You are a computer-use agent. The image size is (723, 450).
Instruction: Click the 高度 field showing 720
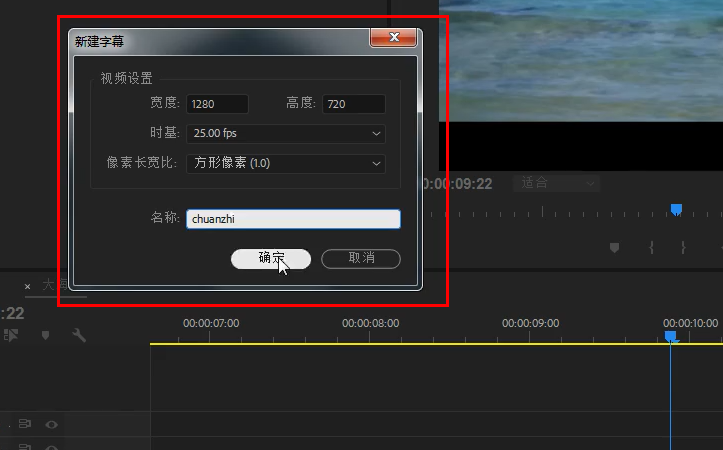tap(354, 104)
